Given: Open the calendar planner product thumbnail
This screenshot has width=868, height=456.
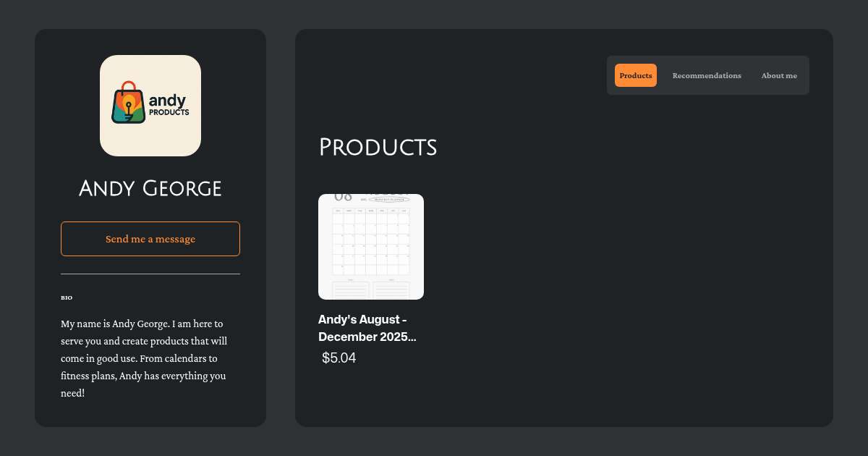Looking at the screenshot, I should (x=371, y=247).
